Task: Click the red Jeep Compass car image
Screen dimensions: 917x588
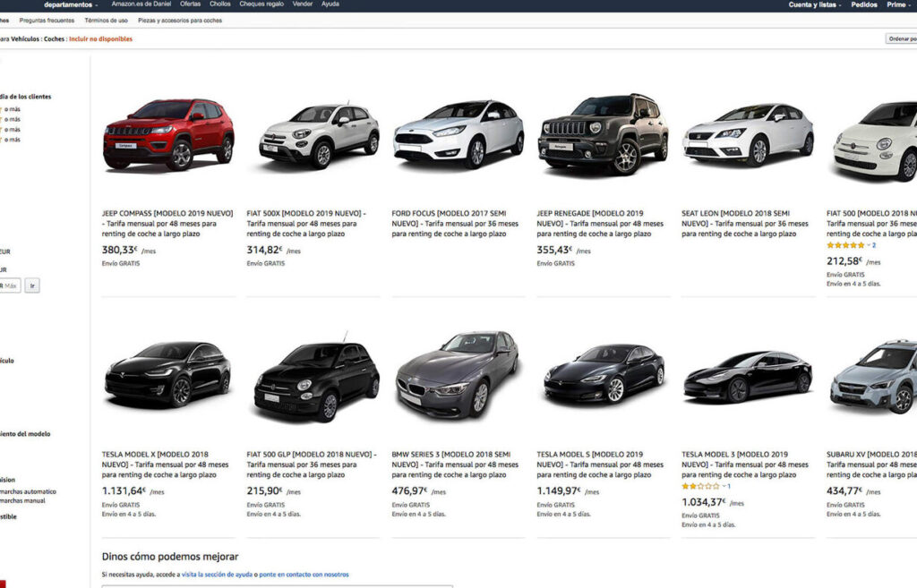Action: click(167, 134)
